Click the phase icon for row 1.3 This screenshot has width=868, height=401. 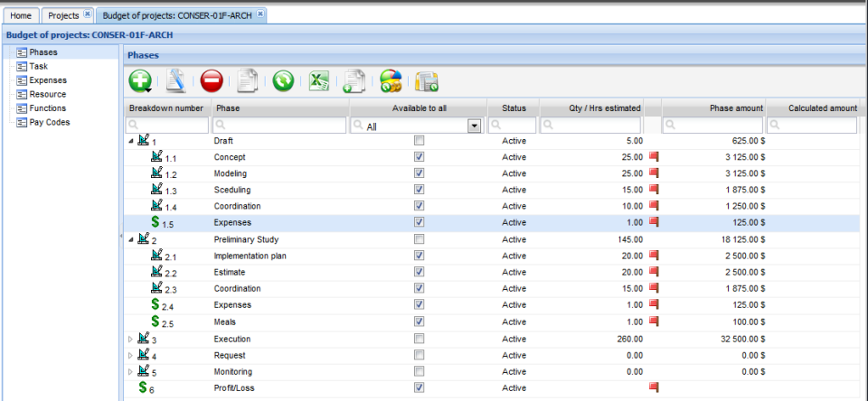tap(157, 189)
